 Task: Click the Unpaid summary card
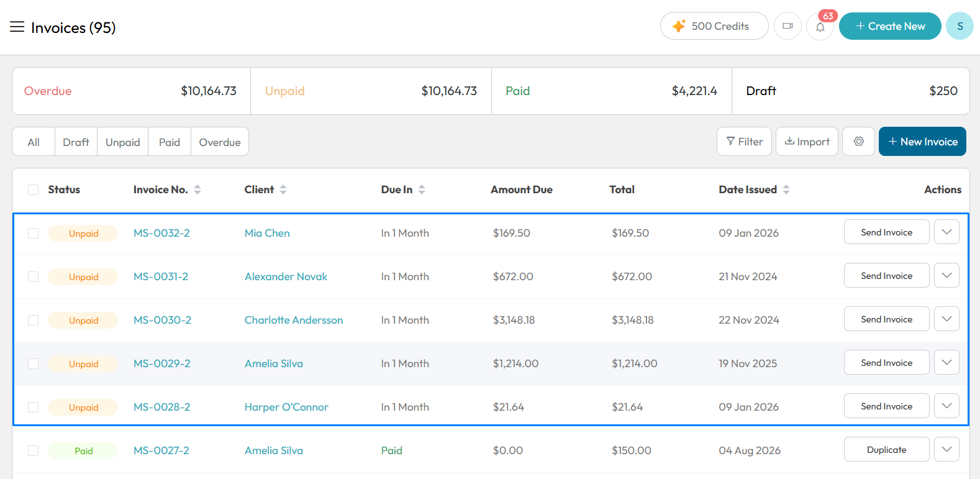click(371, 91)
